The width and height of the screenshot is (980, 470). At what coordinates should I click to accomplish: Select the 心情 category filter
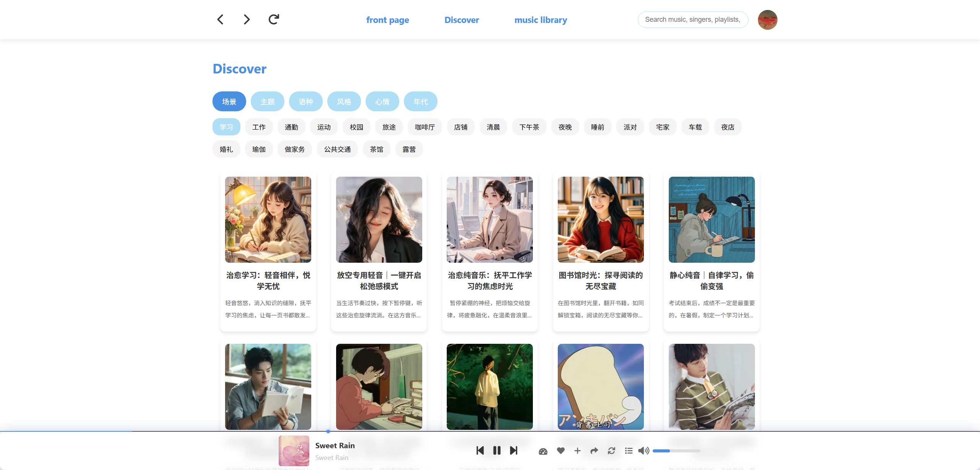382,101
